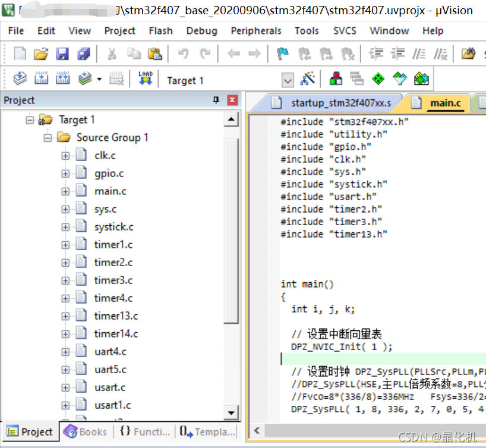Switch to the Books panel tab
This screenshot has width=486, height=448.
click(85, 431)
